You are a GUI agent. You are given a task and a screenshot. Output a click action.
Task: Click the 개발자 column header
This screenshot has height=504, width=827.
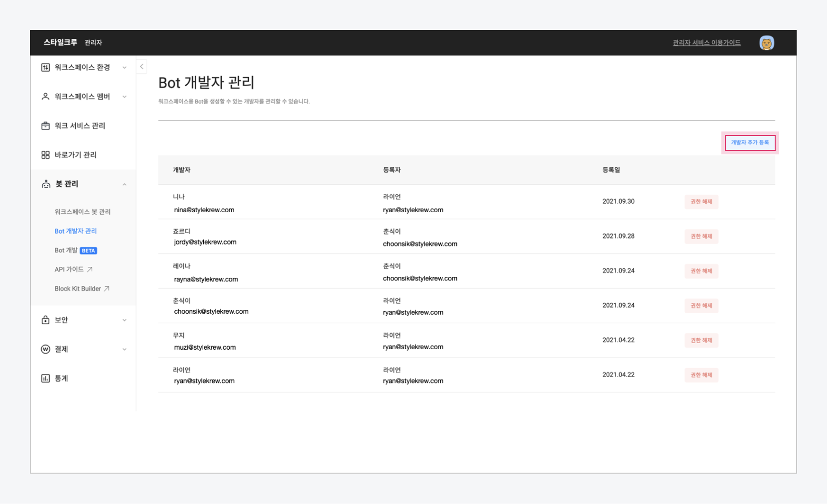181,170
